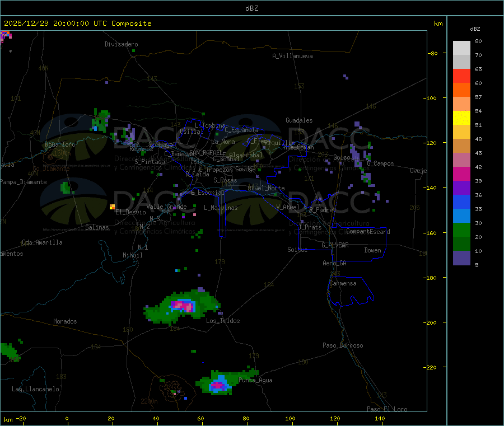Select the light blue 30-35 dBZ swatch

(461, 216)
